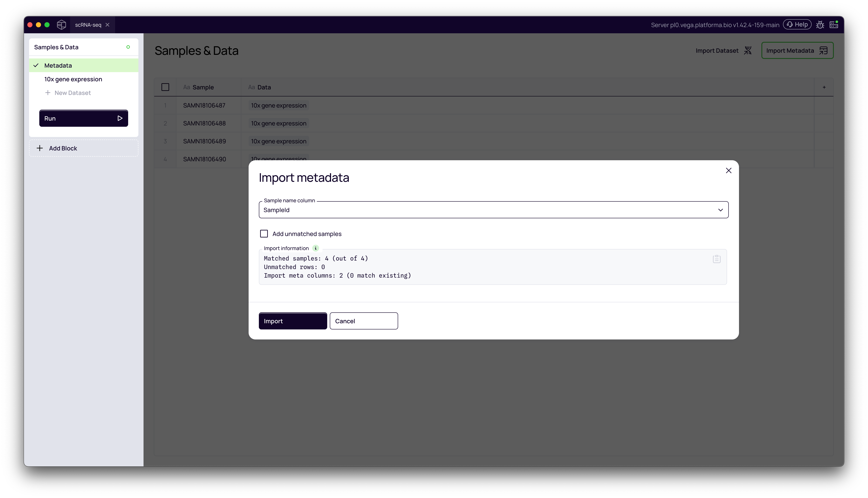Enable the Add unmatched samples checkbox

pyautogui.click(x=264, y=233)
